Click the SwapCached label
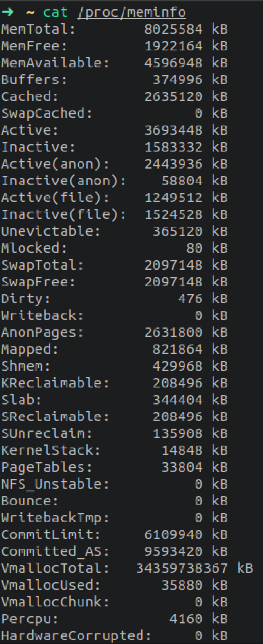Viewport: 263px width, 644px height. pos(47,113)
